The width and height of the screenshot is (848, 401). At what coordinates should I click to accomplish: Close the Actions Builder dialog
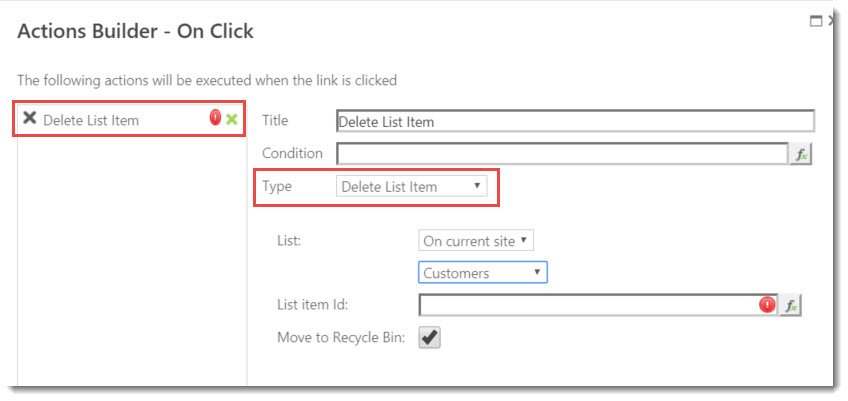tap(831, 21)
